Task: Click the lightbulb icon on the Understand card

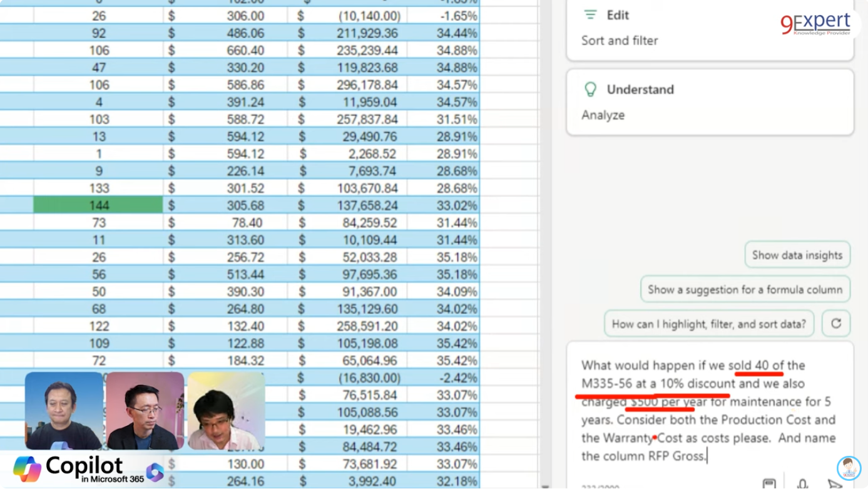Action: 590,90
